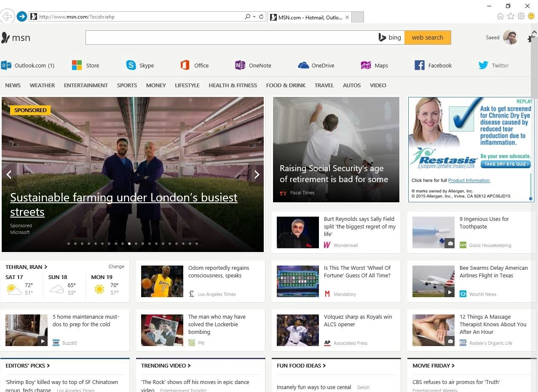
Task: Open the Maps shortcut icon
Action: [366, 65]
